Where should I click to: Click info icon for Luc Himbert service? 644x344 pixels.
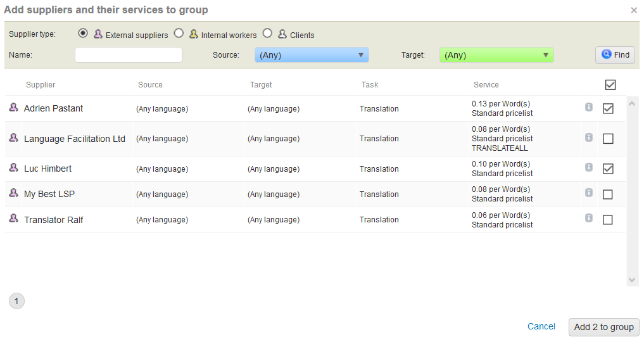(x=589, y=167)
